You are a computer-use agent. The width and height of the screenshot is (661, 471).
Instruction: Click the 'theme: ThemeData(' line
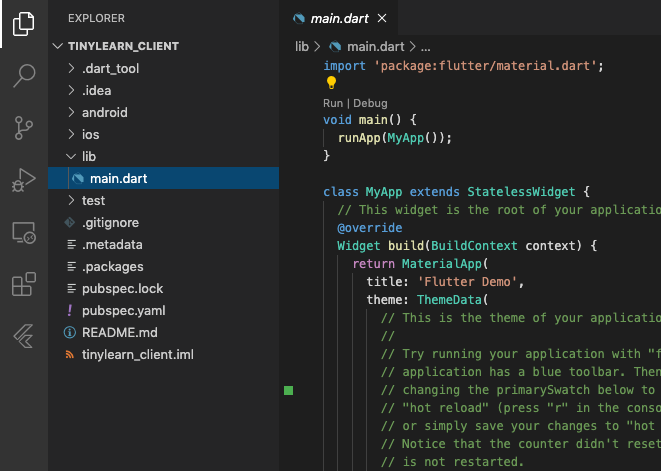coord(427,300)
